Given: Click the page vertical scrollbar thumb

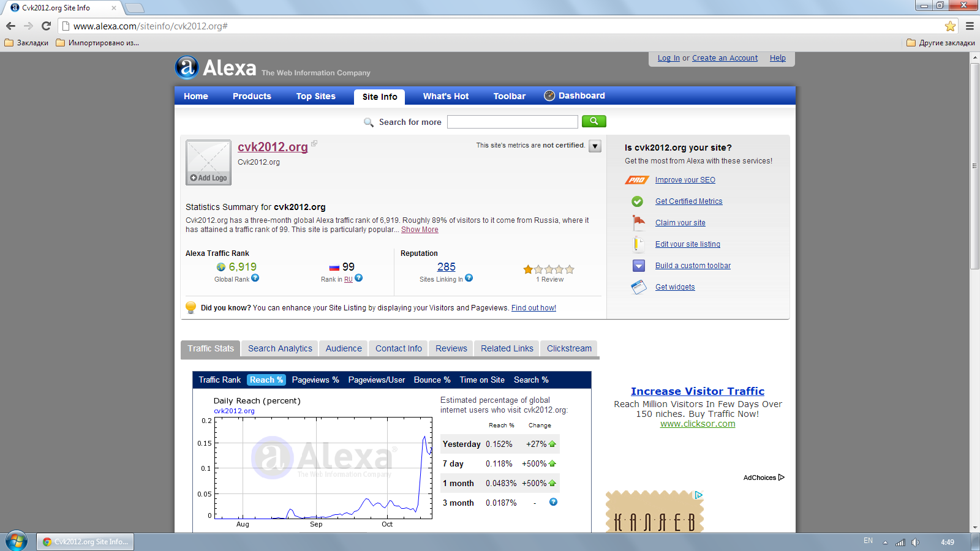Looking at the screenshot, I should (x=974, y=165).
